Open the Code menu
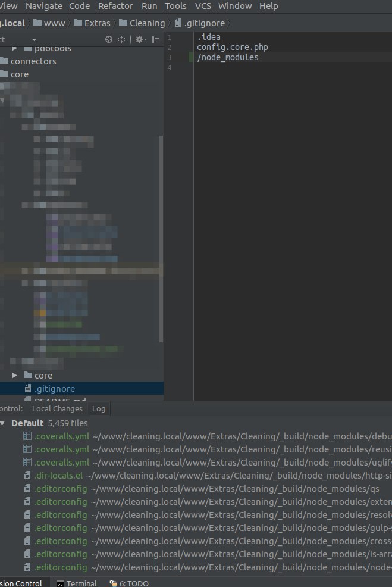 [x=79, y=6]
